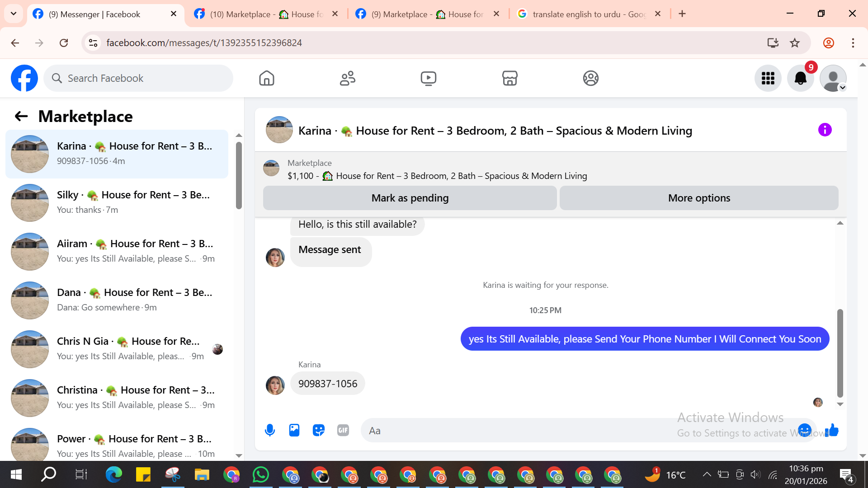Open Silky's conversation in the list
The image size is (868, 488).
click(x=117, y=202)
